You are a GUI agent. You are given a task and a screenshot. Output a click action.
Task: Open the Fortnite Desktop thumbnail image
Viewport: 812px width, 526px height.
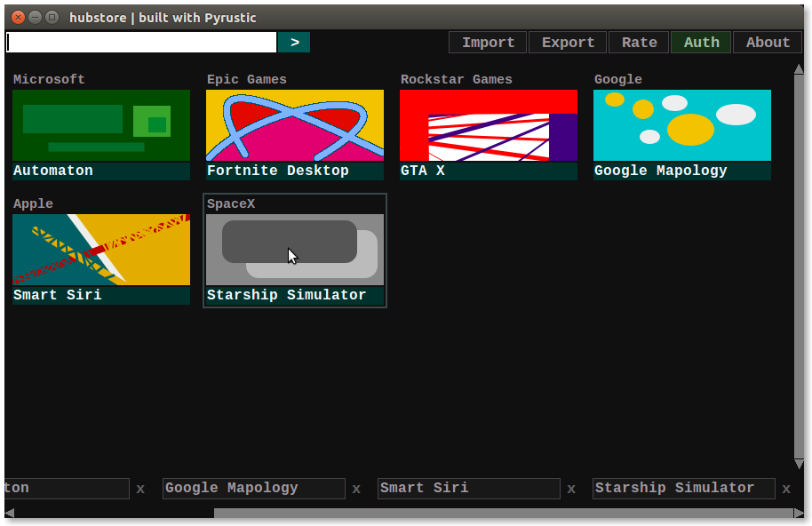295,125
